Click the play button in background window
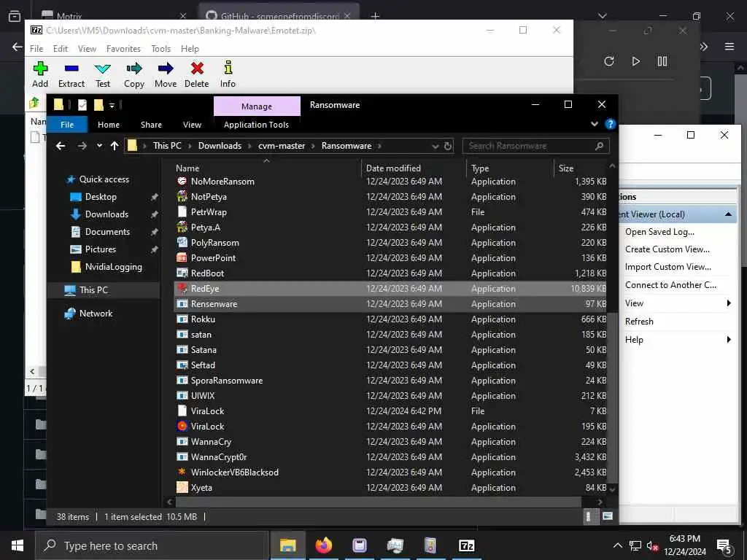747x560 pixels. [x=635, y=61]
